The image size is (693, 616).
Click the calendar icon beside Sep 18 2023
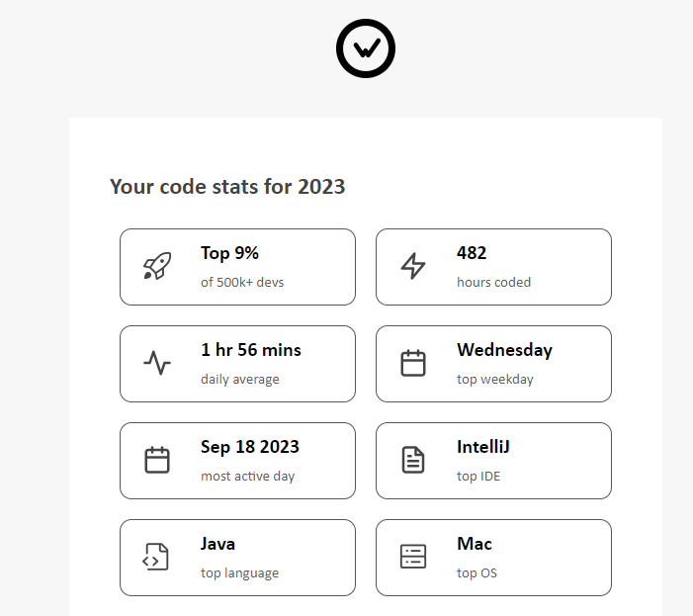pos(157,460)
